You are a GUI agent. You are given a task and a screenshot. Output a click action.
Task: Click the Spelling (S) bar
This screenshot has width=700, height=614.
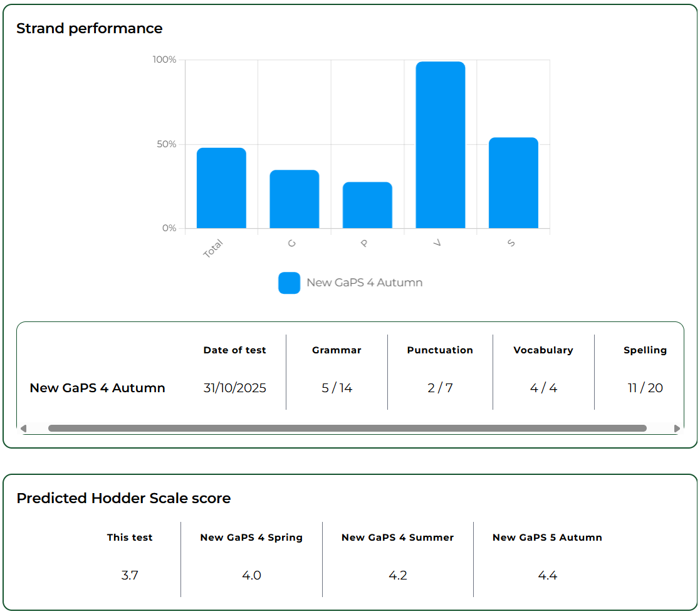514,182
